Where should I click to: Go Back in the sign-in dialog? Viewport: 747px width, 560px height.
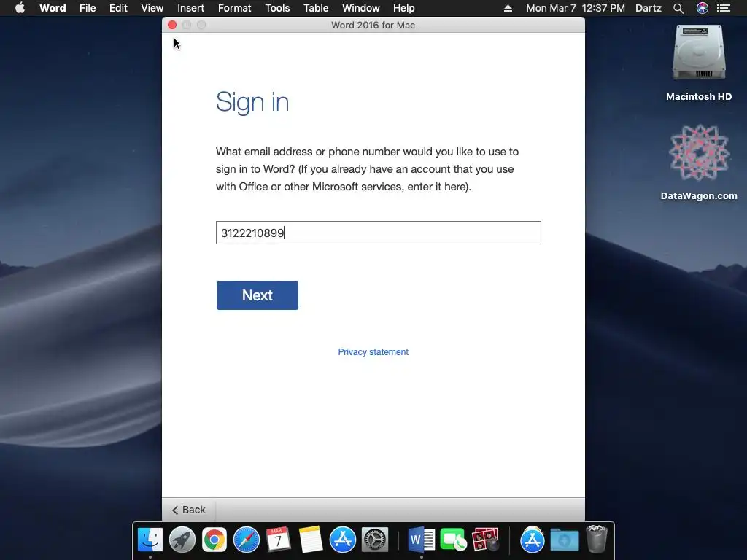(x=189, y=510)
